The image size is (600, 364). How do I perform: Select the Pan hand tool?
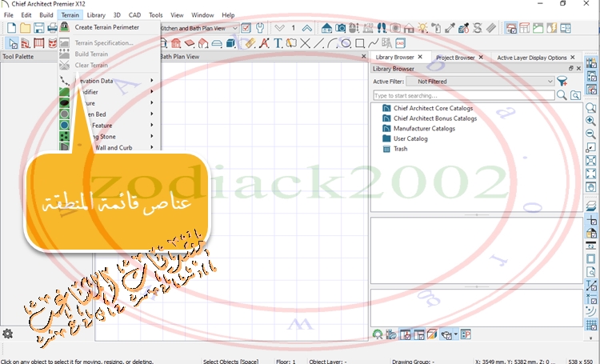point(590,187)
